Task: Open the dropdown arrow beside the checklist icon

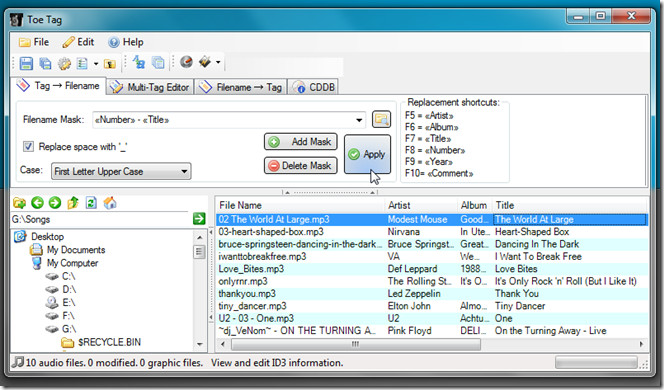Action: (96, 64)
